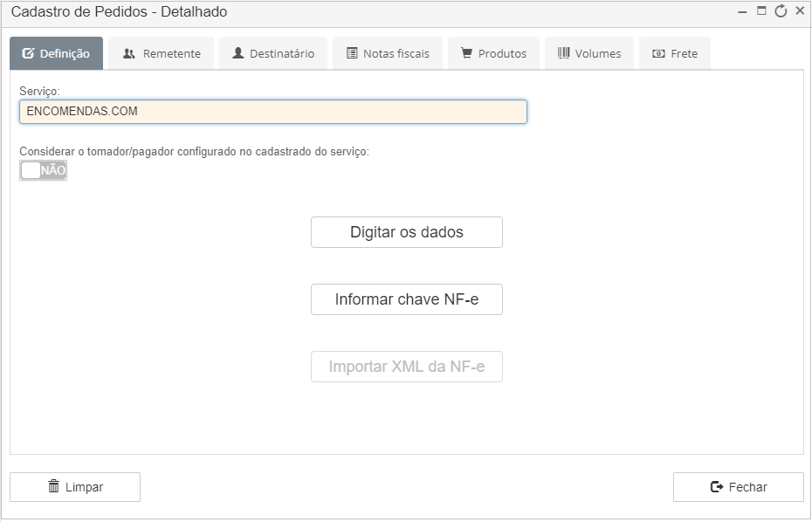Close the window with the X icon

tap(800, 10)
